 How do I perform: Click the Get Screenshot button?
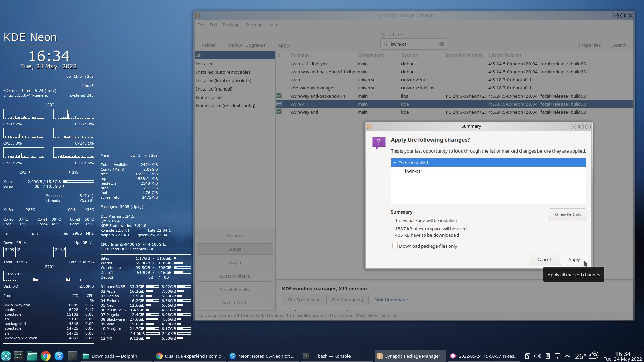(x=304, y=300)
